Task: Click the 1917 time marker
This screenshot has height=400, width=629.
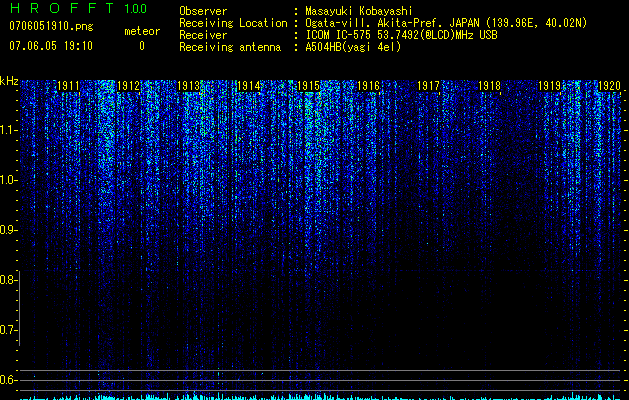Action: tap(428, 86)
